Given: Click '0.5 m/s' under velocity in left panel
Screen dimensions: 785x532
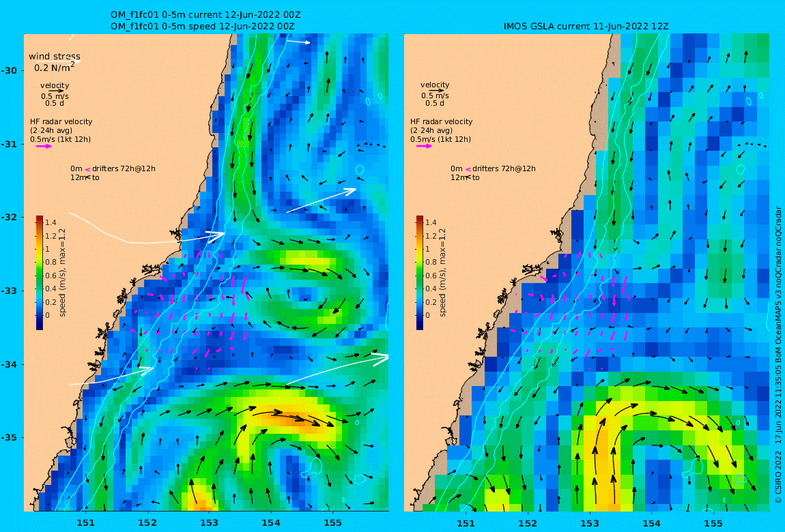Looking at the screenshot, I should pyautogui.click(x=55, y=96).
